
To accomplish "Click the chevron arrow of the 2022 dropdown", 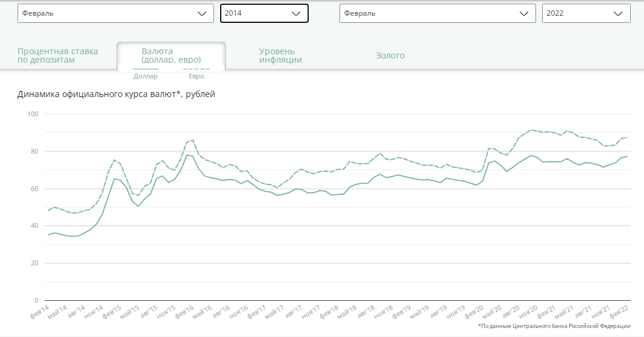I will 617,13.
